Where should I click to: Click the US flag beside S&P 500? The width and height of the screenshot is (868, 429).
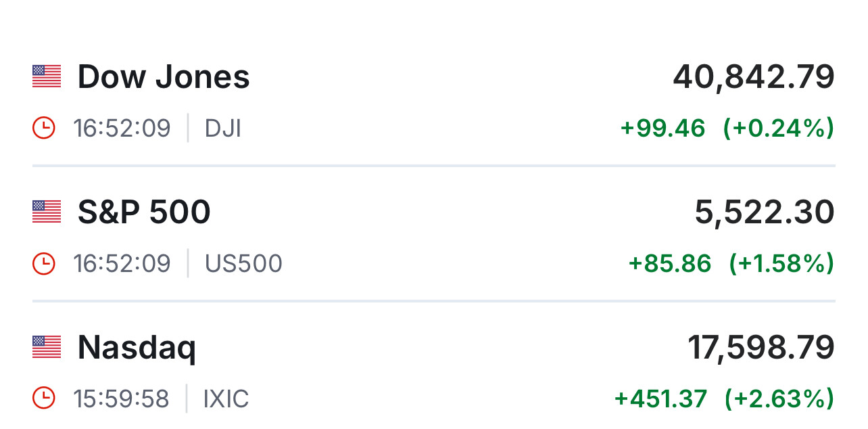coord(47,212)
